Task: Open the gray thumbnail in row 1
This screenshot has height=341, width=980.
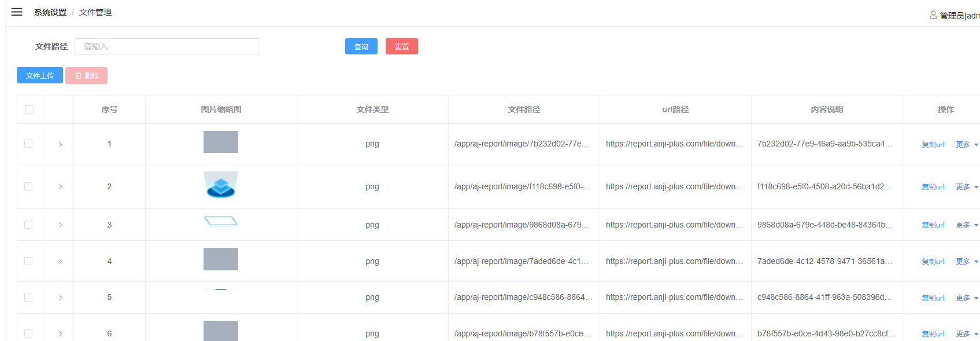Action: [x=221, y=142]
